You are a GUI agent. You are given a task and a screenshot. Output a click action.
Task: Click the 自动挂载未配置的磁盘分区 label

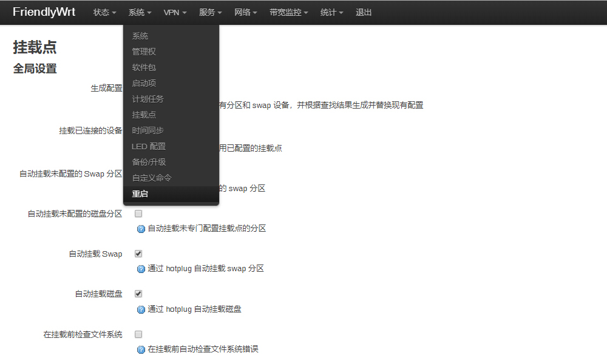[x=75, y=214]
